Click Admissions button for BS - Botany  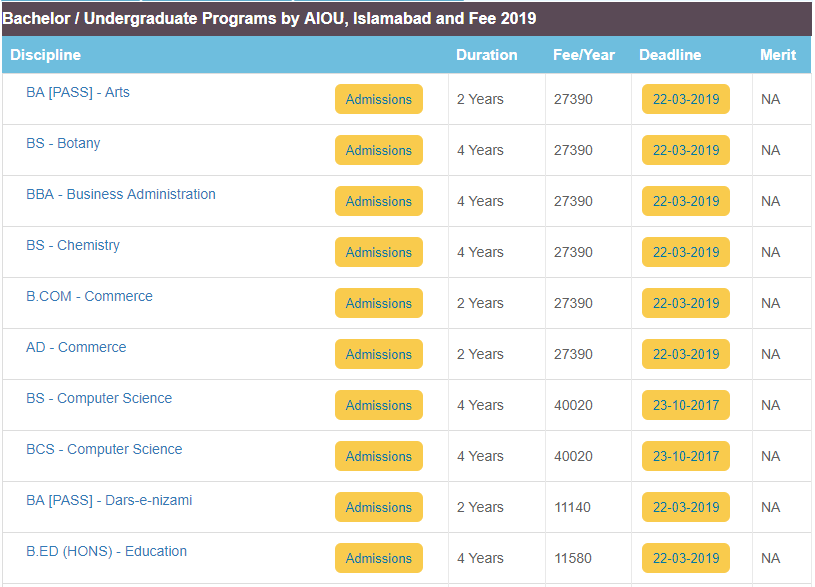point(378,150)
